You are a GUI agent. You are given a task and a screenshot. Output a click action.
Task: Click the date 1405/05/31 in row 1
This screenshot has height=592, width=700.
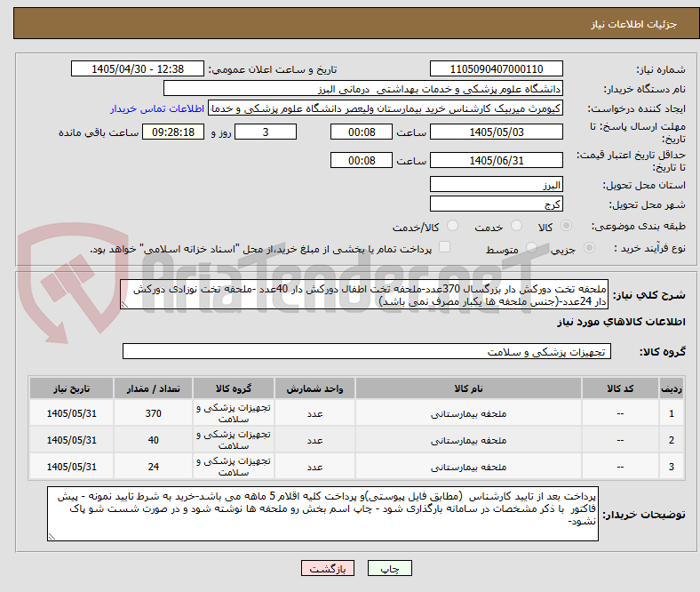tap(71, 413)
